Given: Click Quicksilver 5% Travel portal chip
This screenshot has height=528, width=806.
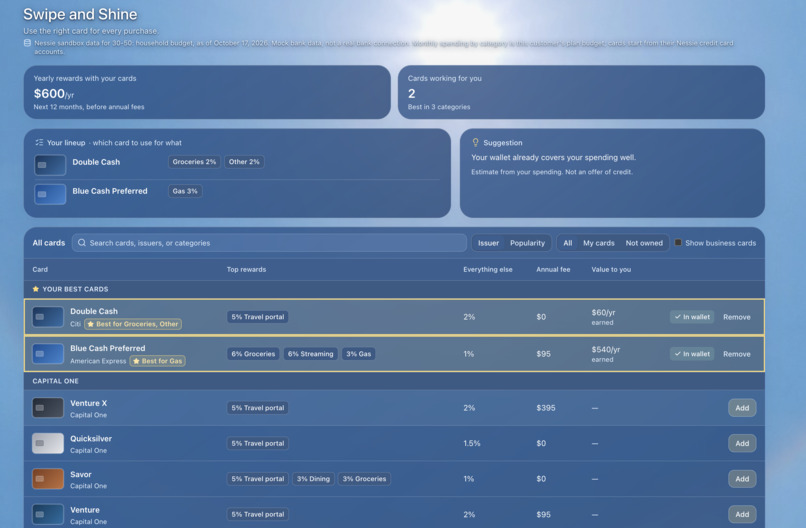Looking at the screenshot, I should coord(258,443).
